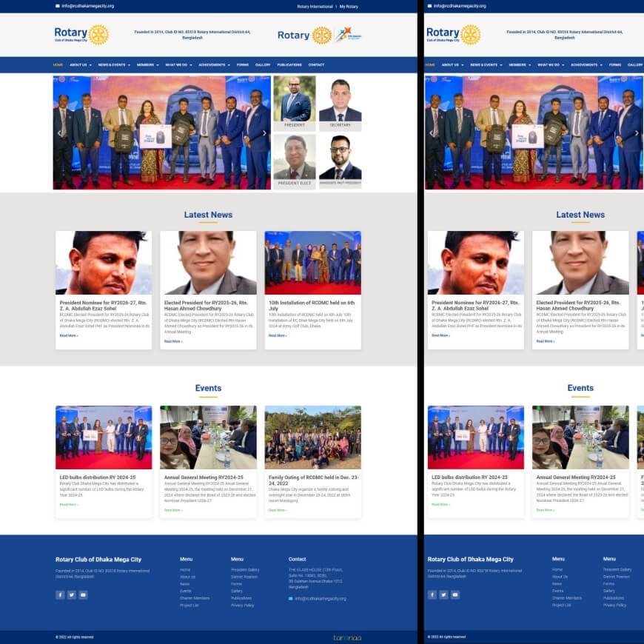Click Read More under the 10th Installation news
The width and height of the screenshot is (644, 644).
[278, 335]
